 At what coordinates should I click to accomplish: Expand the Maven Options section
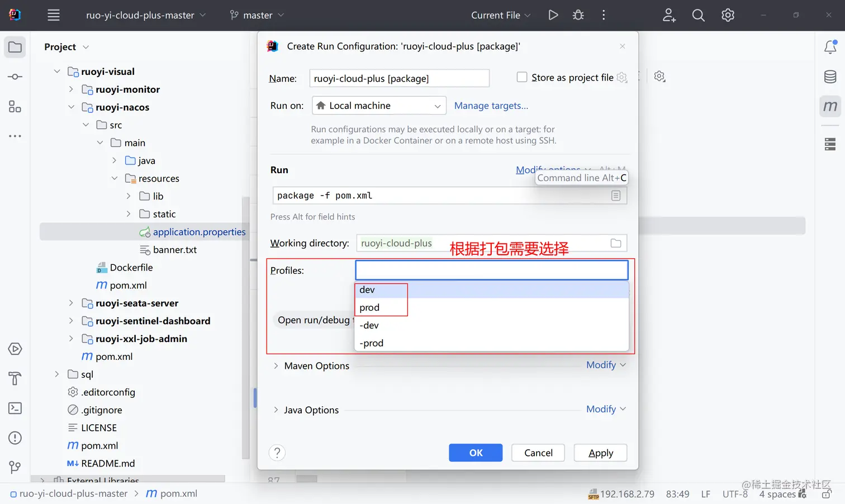[x=276, y=365]
